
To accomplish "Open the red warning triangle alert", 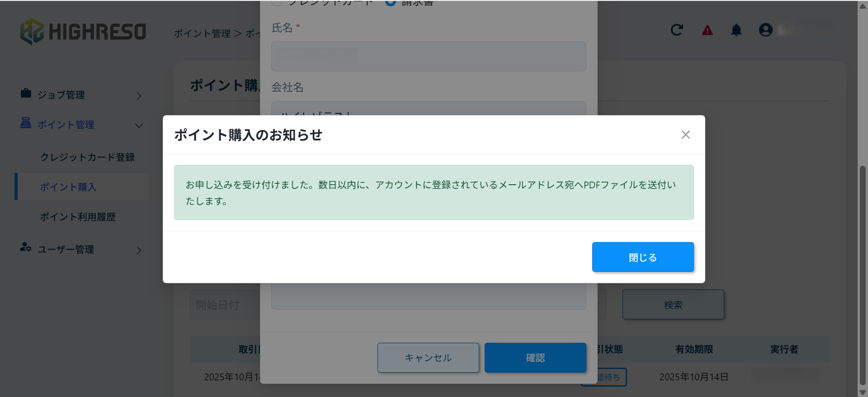I will (707, 30).
